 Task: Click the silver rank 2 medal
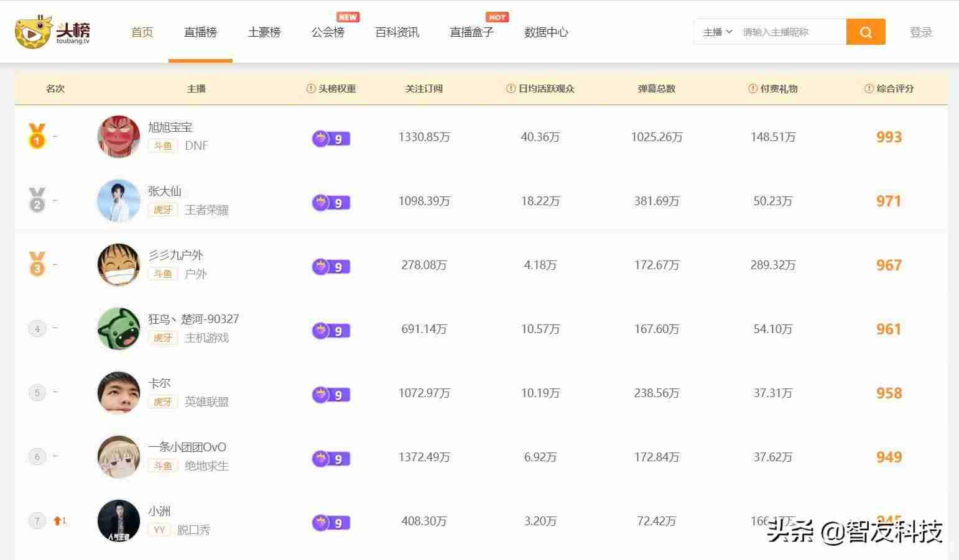(x=37, y=200)
